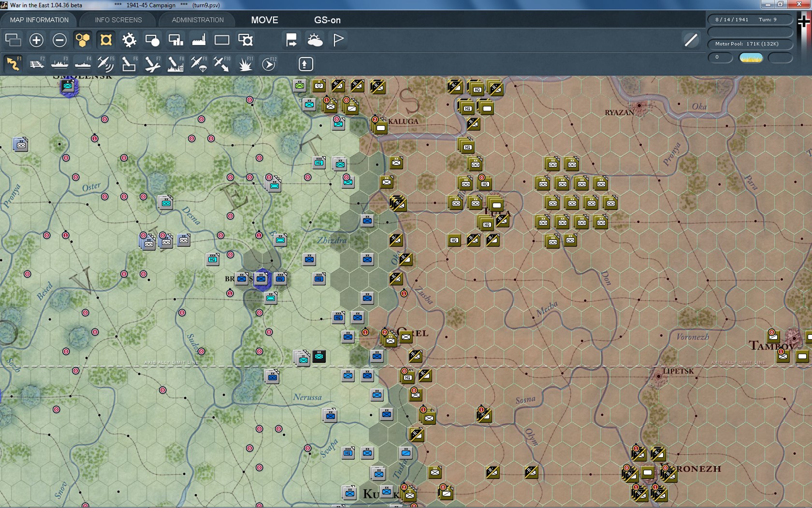Click the plain rectangle overlay icon
The height and width of the screenshot is (508, 812).
click(x=222, y=40)
